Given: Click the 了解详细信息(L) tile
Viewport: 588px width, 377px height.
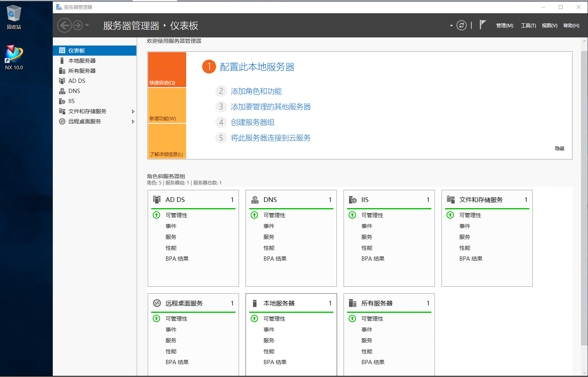Looking at the screenshot, I should pyautogui.click(x=167, y=141).
